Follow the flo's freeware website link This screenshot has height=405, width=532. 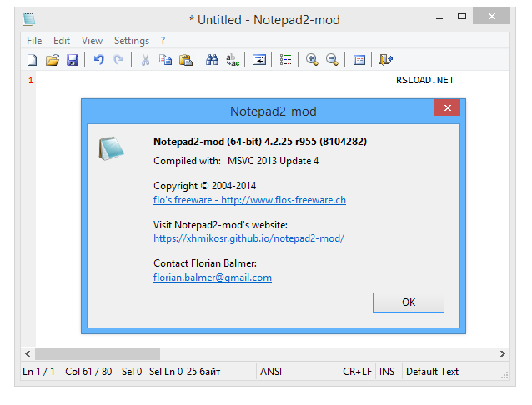tap(249, 200)
